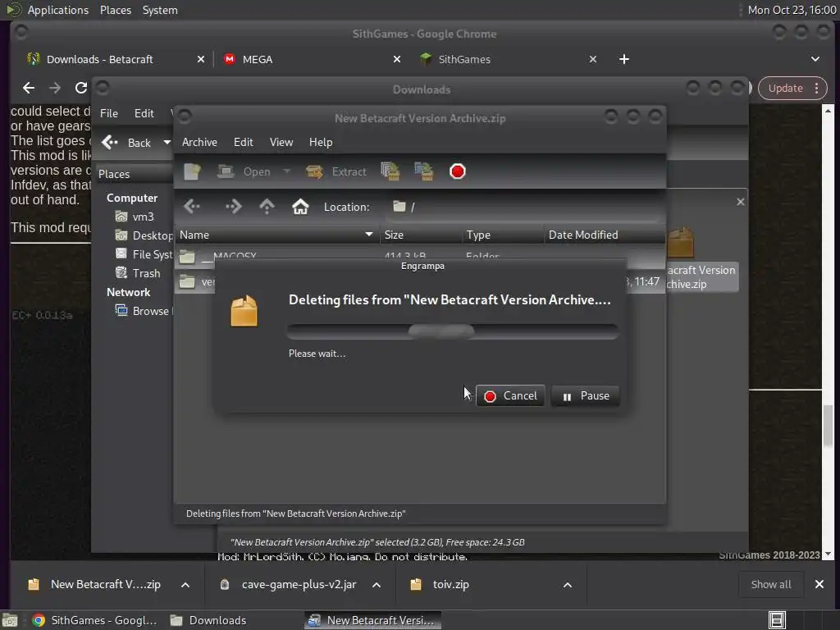Open the View menu in Engrampa
The image size is (840, 630).
tap(281, 142)
